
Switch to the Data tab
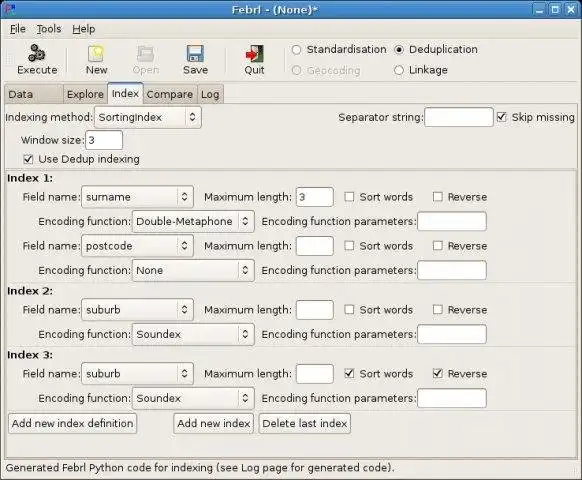[x=33, y=94]
